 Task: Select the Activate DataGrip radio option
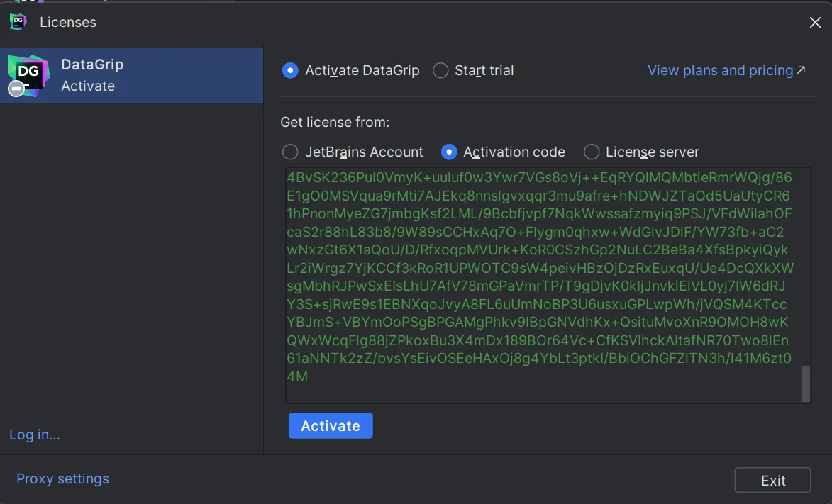290,71
